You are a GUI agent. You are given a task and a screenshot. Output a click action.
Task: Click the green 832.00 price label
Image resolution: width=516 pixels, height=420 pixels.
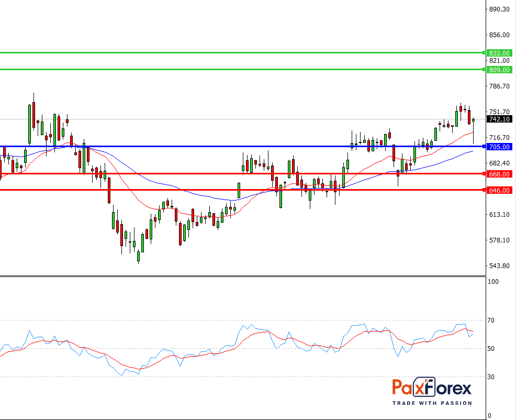[498, 53]
